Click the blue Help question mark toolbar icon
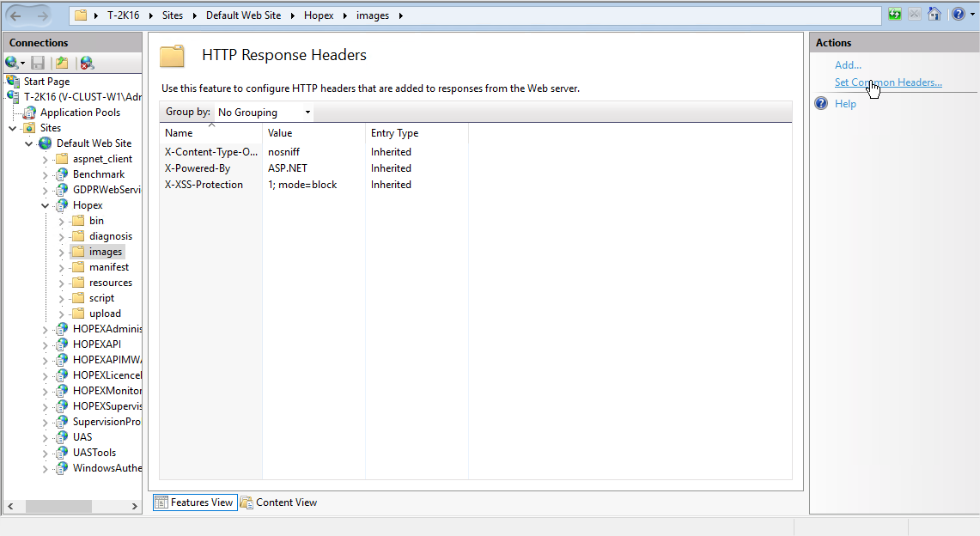Image resolution: width=980 pixels, height=536 pixels. (x=957, y=15)
